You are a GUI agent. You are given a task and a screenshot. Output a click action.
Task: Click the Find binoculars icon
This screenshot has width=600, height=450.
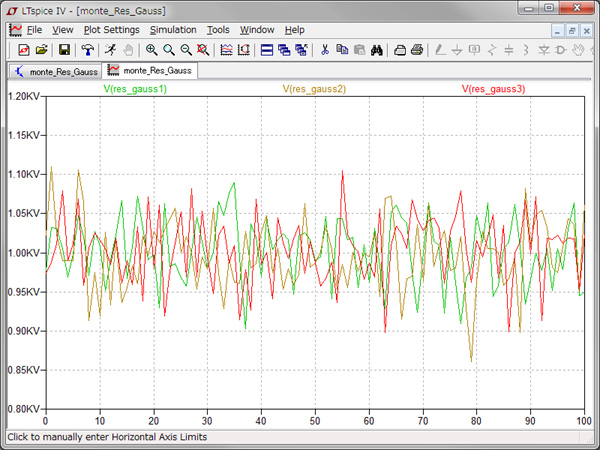[377, 49]
